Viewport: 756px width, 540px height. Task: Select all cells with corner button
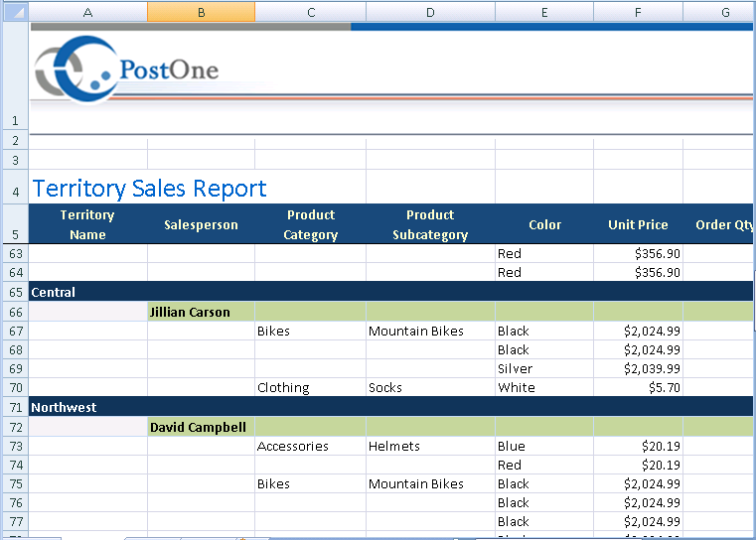click(x=15, y=12)
